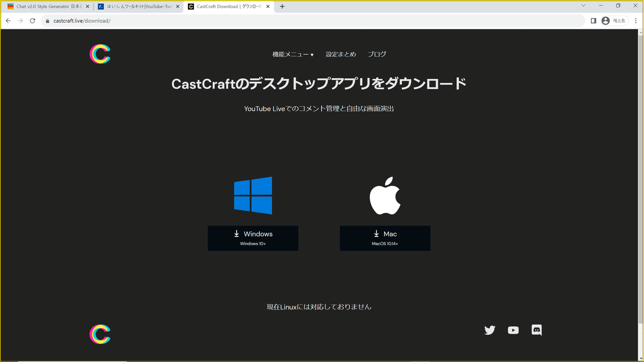Go back to the previous page
Screen dimensions: 644x362
click(x=8, y=21)
